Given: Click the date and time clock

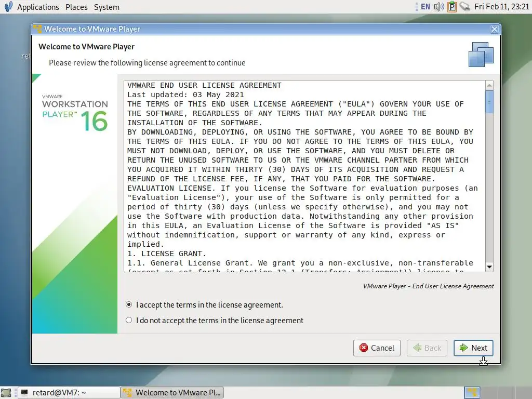Looking at the screenshot, I should [501, 6].
